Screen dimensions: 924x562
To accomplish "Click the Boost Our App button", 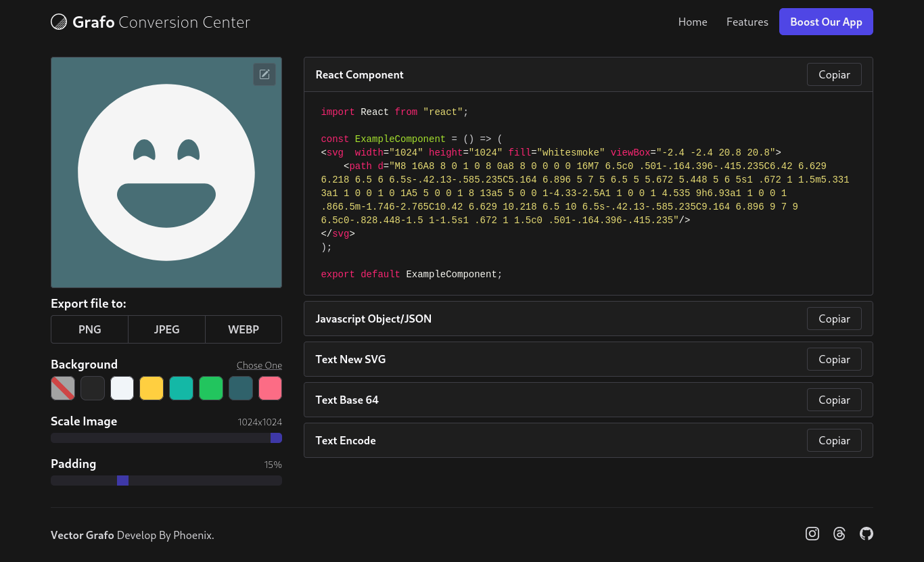I will [826, 22].
